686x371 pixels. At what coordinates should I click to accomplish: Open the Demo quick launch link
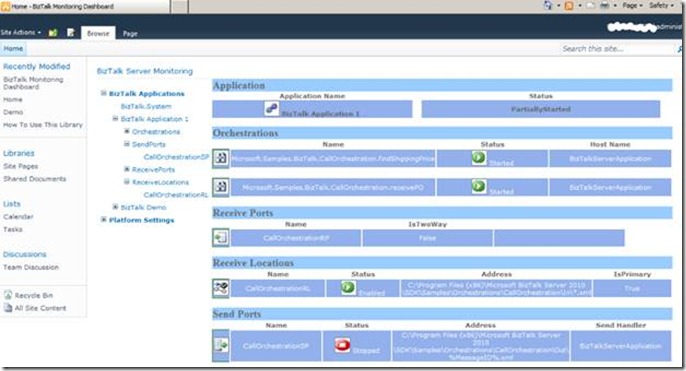coord(13,112)
